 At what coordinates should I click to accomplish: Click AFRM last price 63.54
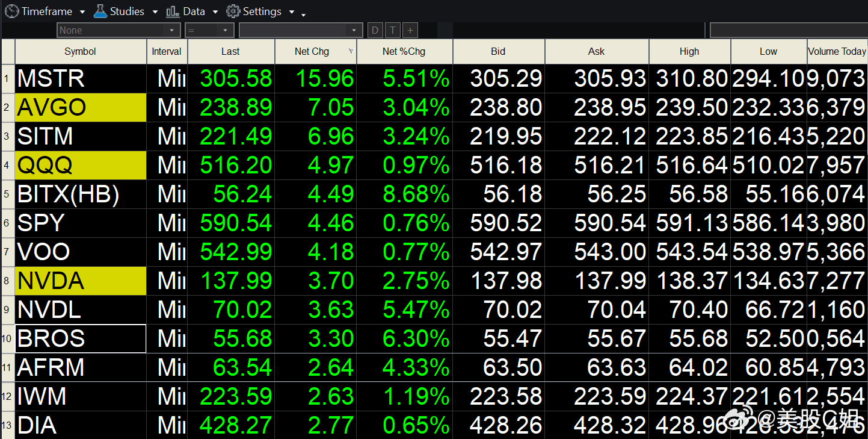pyautogui.click(x=242, y=368)
